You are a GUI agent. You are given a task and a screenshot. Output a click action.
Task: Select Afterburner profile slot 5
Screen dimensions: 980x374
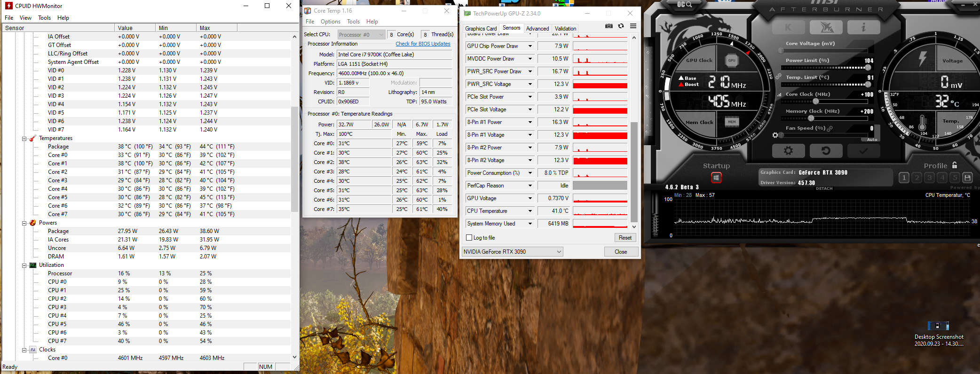[x=955, y=178]
